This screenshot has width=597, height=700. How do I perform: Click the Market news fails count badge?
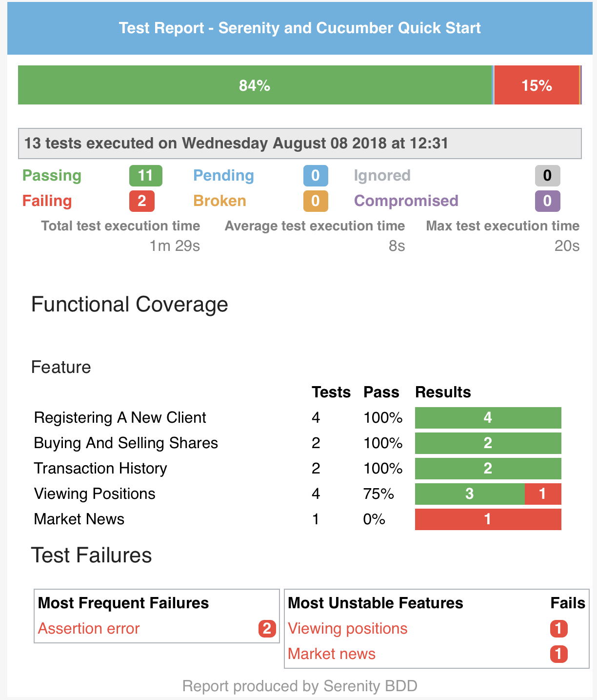click(x=558, y=654)
